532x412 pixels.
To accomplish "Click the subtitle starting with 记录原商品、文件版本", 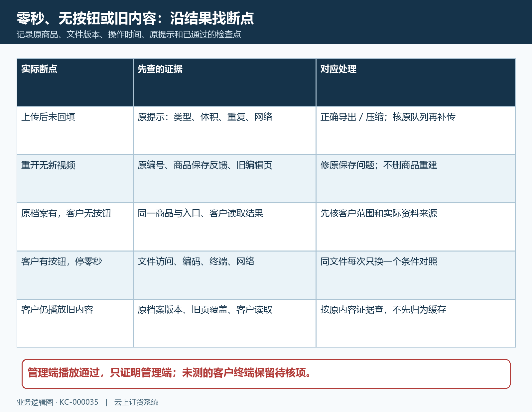I will (129, 35).
